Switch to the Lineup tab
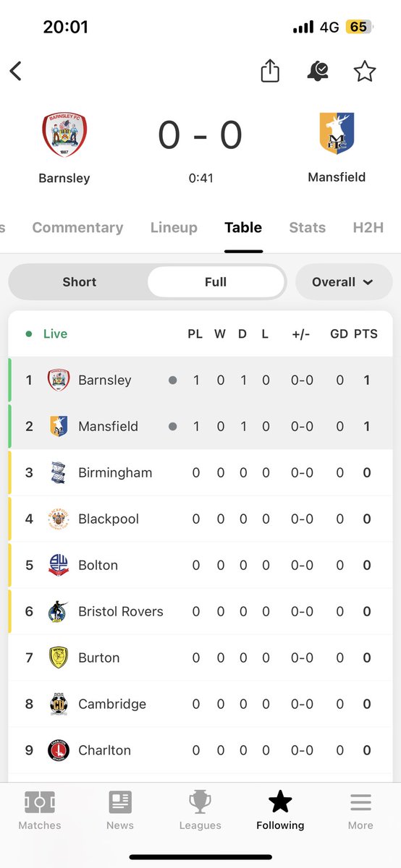This screenshot has width=401, height=868. pos(174,227)
